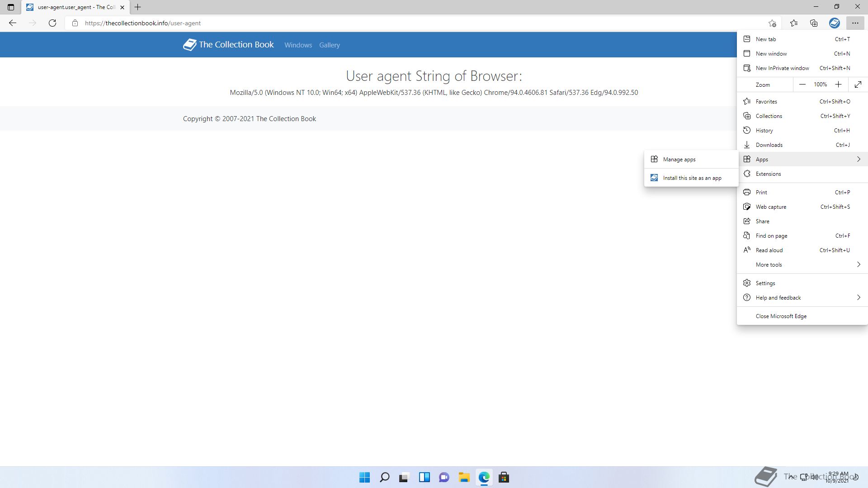Expand More tools submenu
This screenshot has height=488, width=868.
[802, 265]
